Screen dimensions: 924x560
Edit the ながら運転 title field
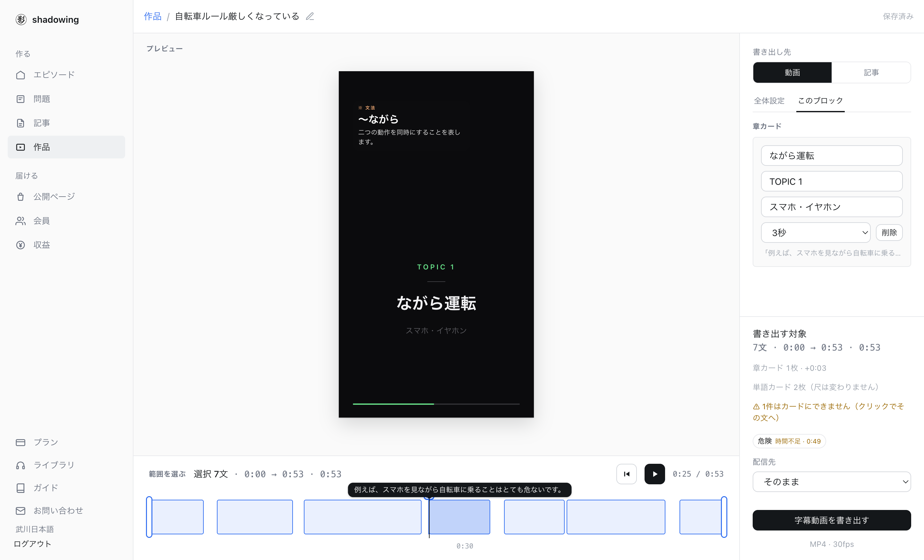point(831,156)
